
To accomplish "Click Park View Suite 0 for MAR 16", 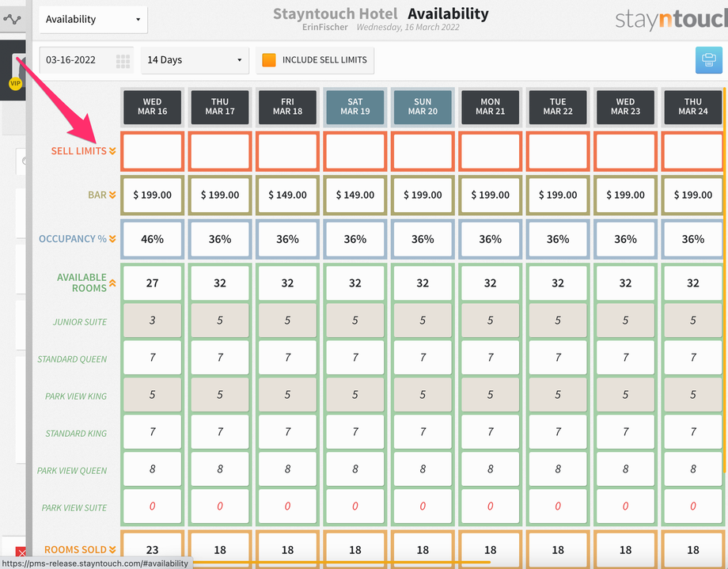I will pyautogui.click(x=152, y=506).
